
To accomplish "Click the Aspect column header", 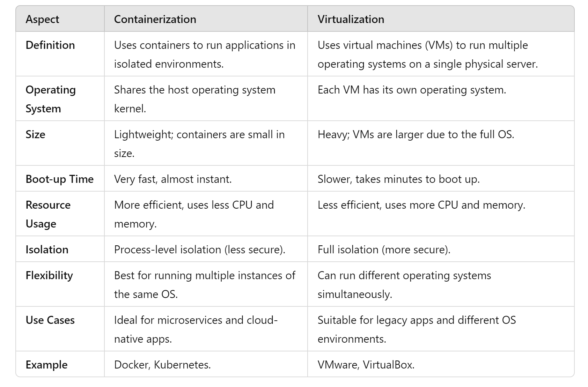I will 42,19.
